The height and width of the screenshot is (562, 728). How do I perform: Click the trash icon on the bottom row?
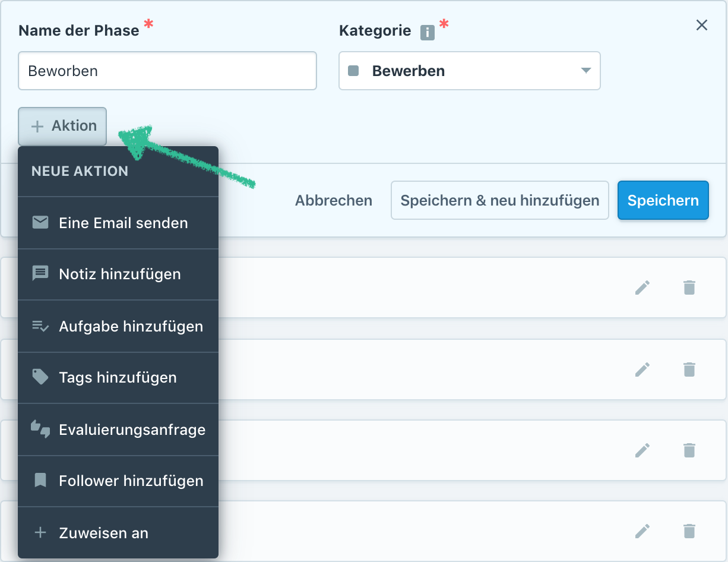click(x=689, y=531)
